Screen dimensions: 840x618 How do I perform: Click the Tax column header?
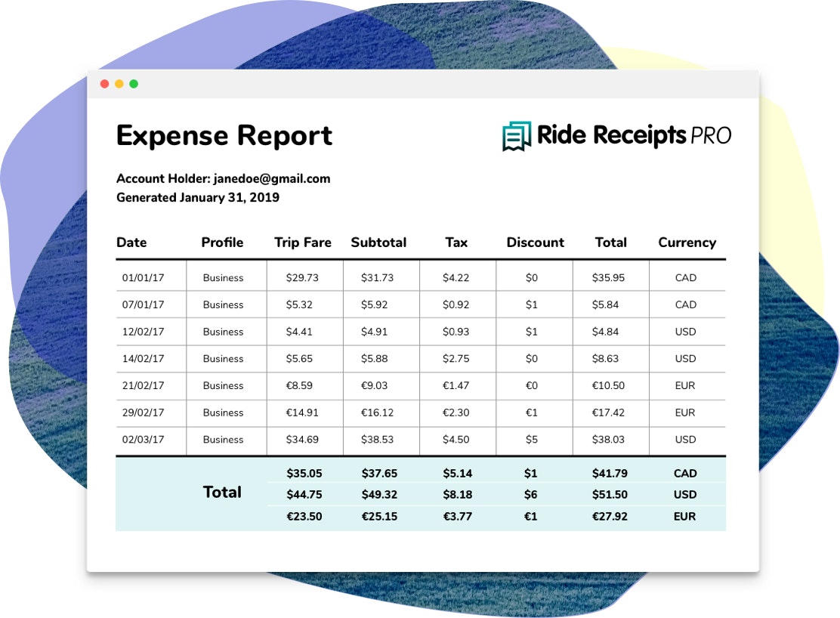click(456, 243)
